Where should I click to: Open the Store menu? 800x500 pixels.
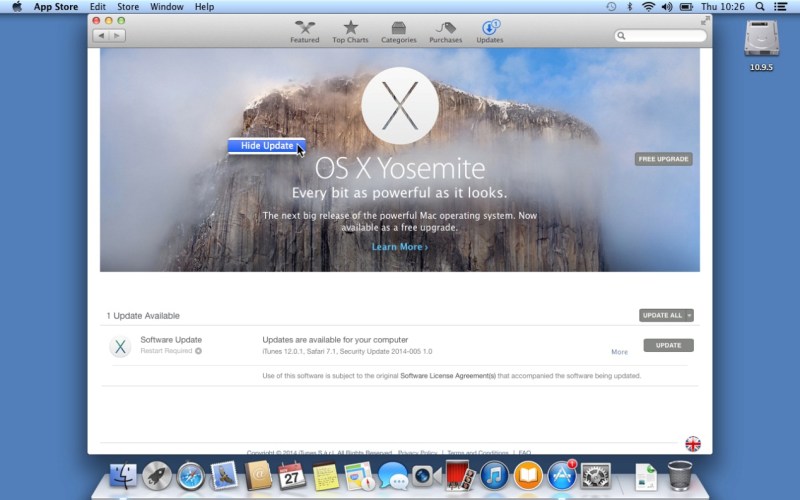128,7
